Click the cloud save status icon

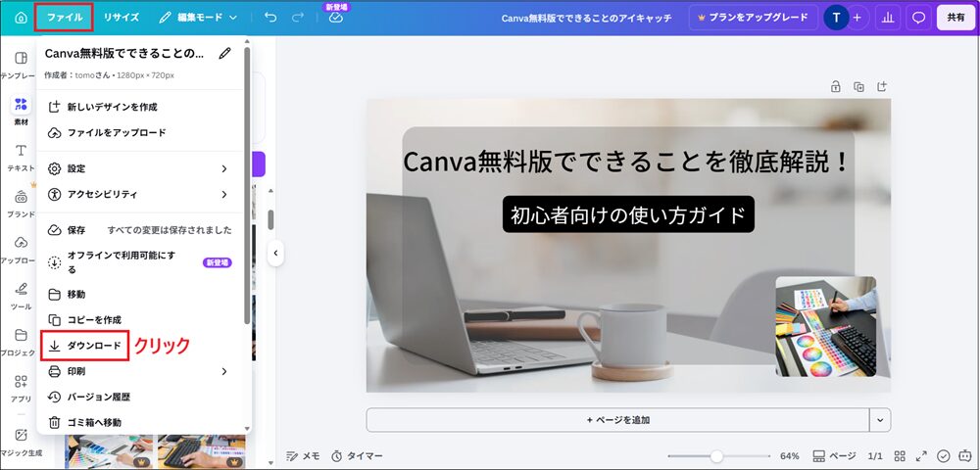336,18
